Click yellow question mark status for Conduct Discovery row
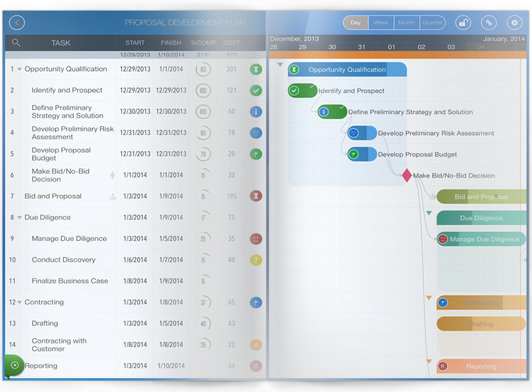The image size is (532, 392). (x=256, y=260)
